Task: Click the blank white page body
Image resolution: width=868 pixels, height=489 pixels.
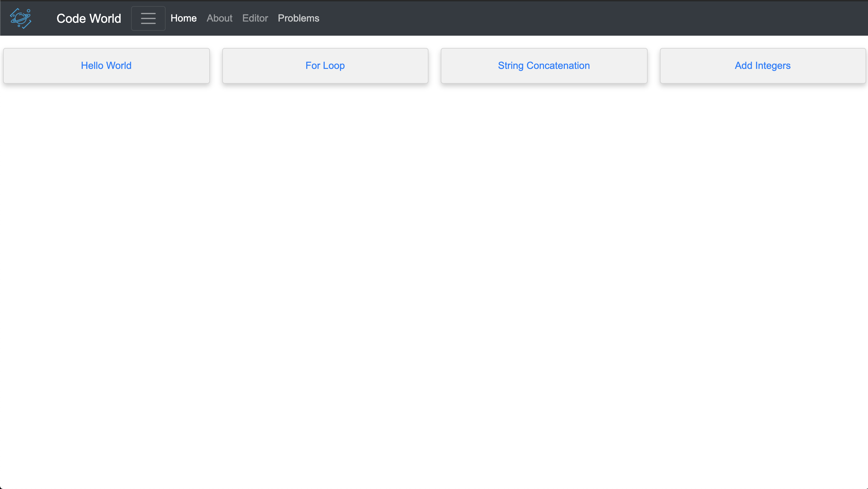Action: coord(434,269)
